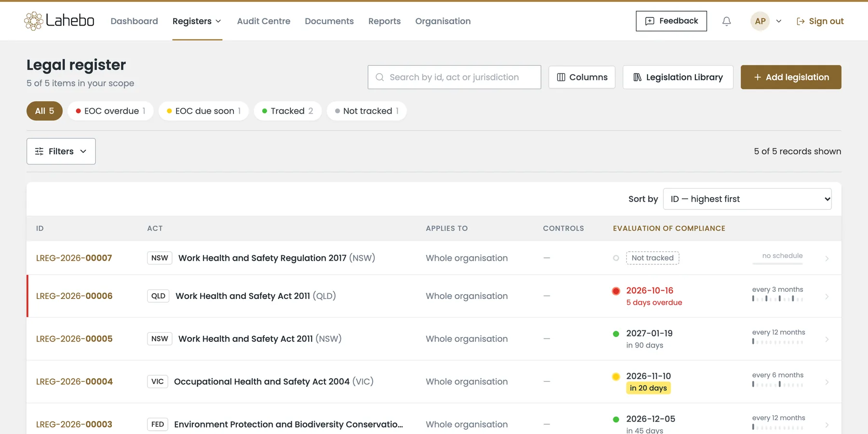Click Add legislation
Image resolution: width=868 pixels, height=434 pixels.
pyautogui.click(x=791, y=77)
